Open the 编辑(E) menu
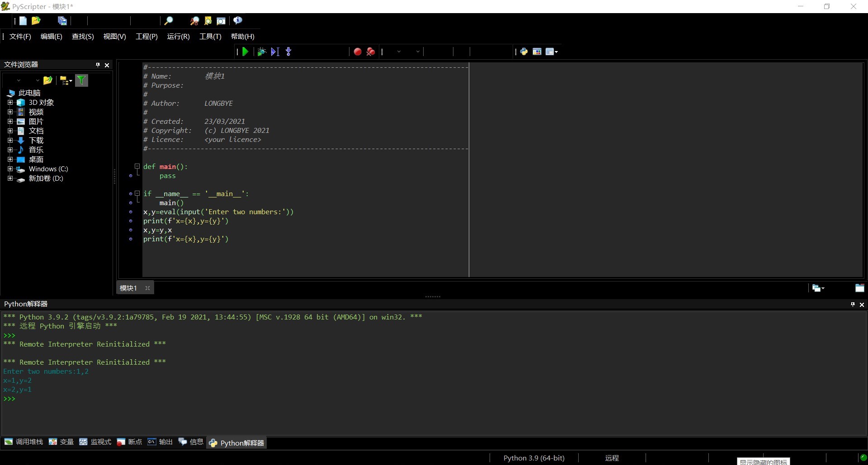 click(52, 37)
